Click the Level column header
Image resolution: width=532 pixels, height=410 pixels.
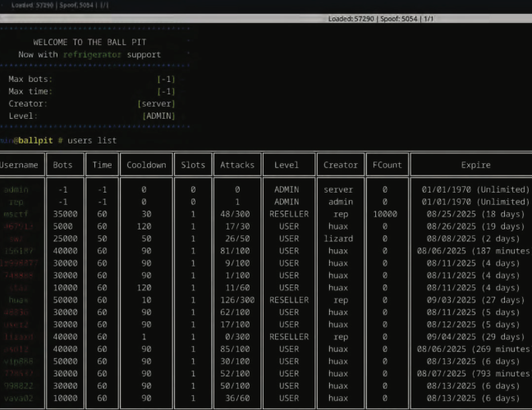tap(288, 165)
